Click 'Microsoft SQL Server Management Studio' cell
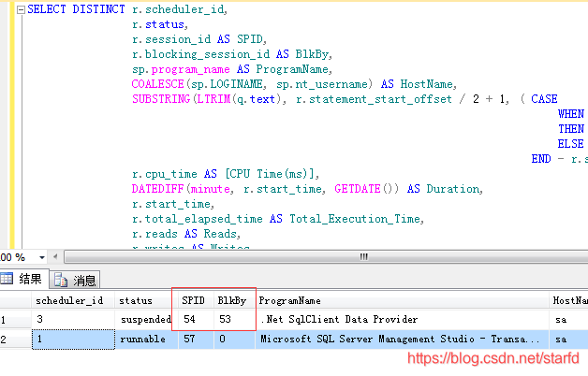 pyautogui.click(x=402, y=340)
